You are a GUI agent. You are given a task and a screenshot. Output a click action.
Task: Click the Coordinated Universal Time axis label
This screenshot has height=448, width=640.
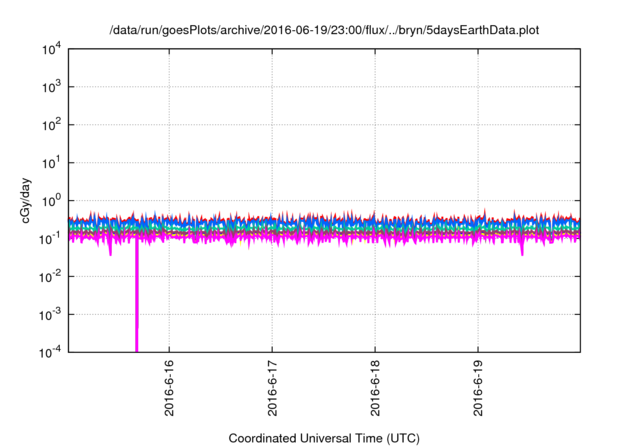click(324, 438)
